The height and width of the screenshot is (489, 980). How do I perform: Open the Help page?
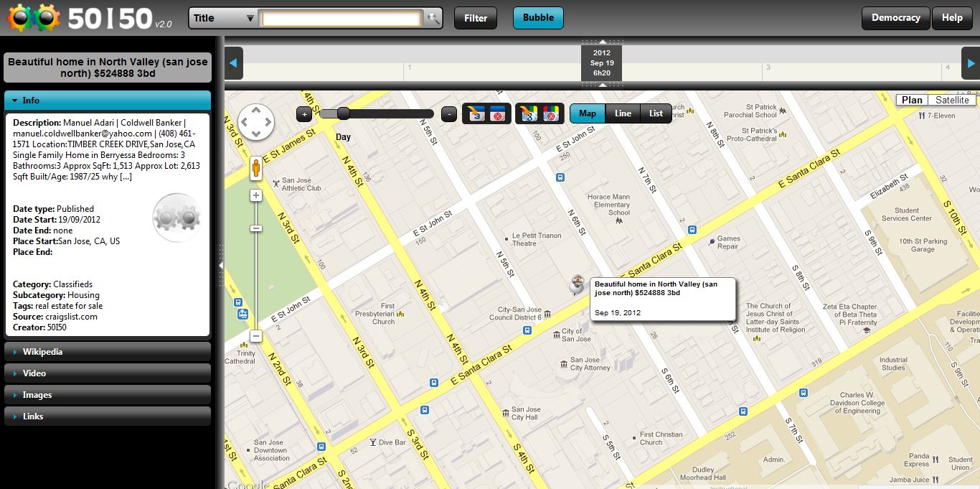pos(952,18)
